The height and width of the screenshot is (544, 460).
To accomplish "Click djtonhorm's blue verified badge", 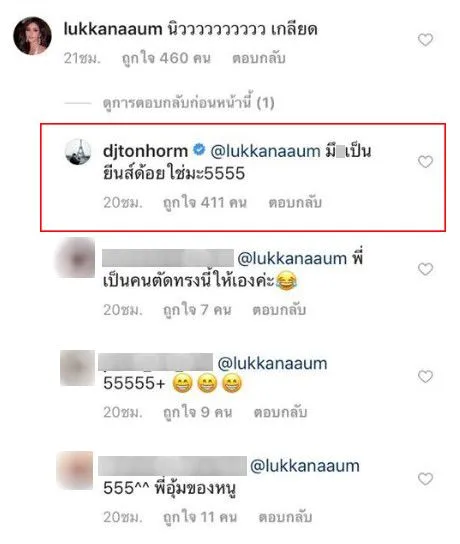I will tap(199, 150).
